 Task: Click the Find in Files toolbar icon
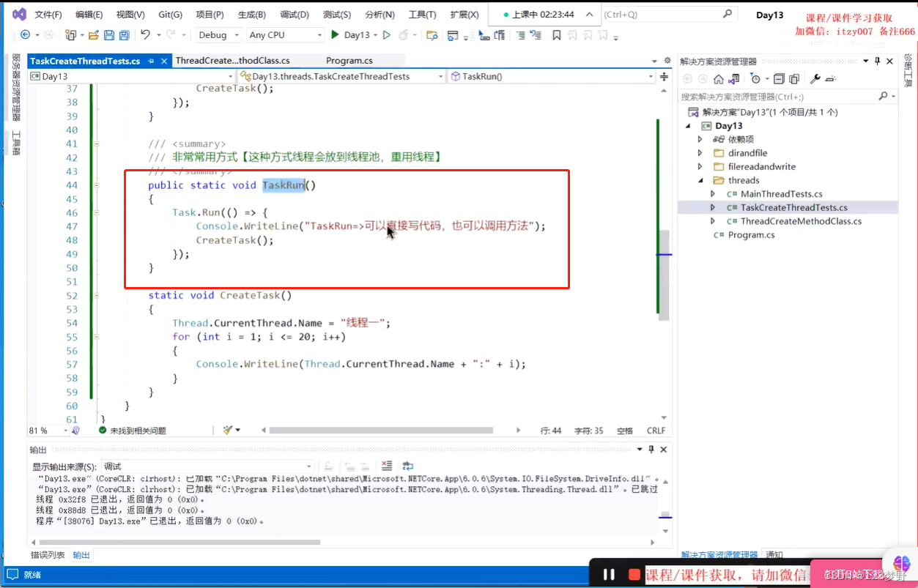coord(432,34)
